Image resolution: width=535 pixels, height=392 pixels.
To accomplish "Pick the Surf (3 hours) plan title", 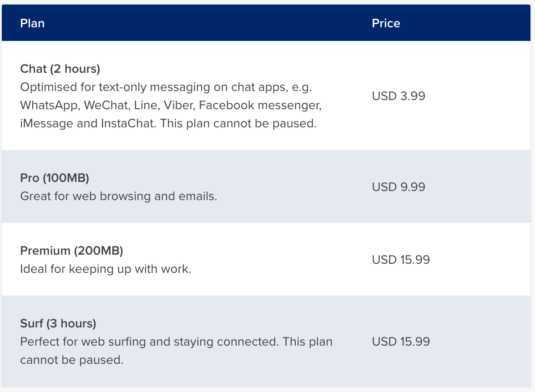I will [x=58, y=323].
